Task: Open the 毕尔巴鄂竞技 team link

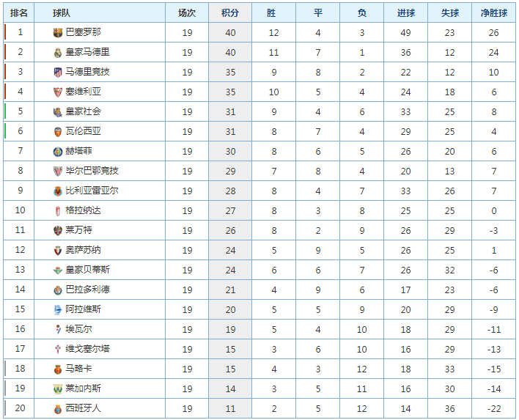Action: point(92,171)
